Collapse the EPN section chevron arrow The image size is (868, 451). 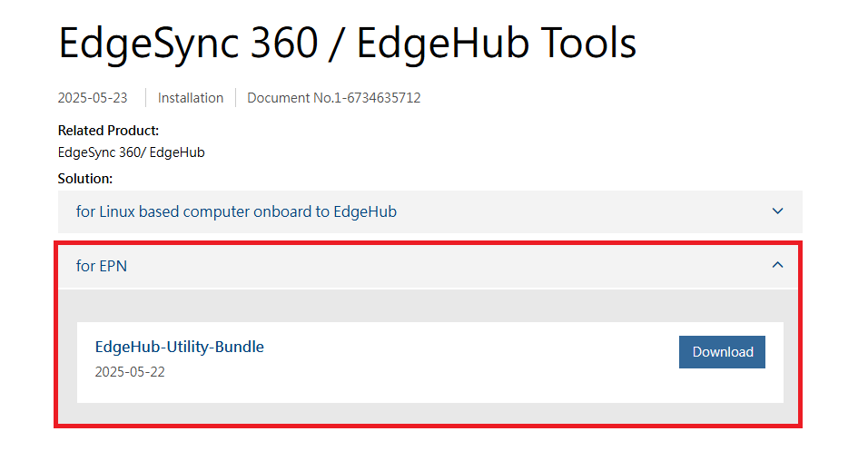[777, 265]
